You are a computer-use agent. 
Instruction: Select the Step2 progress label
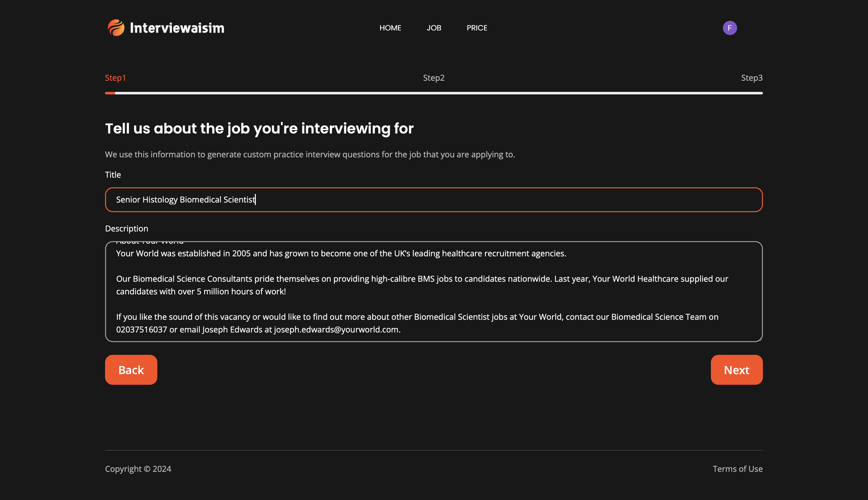[434, 78]
